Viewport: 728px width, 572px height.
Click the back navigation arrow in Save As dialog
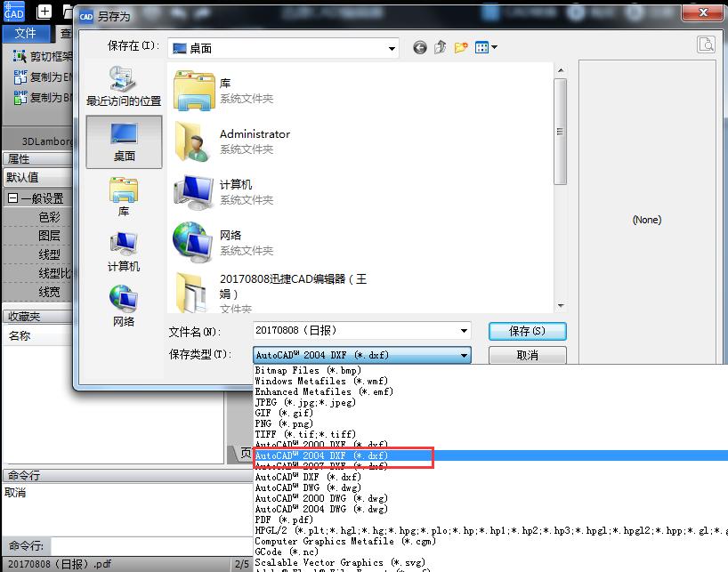[x=420, y=48]
